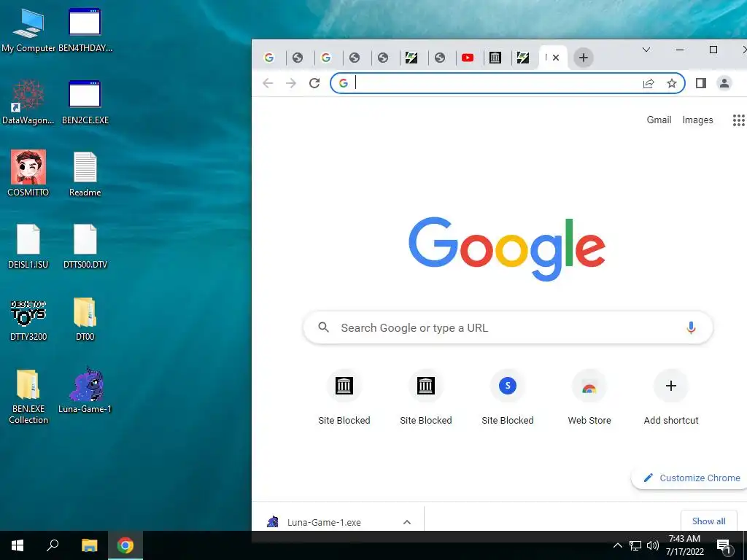Select COSMITTO desktop icon
The height and width of the screenshot is (560, 747).
click(28, 174)
